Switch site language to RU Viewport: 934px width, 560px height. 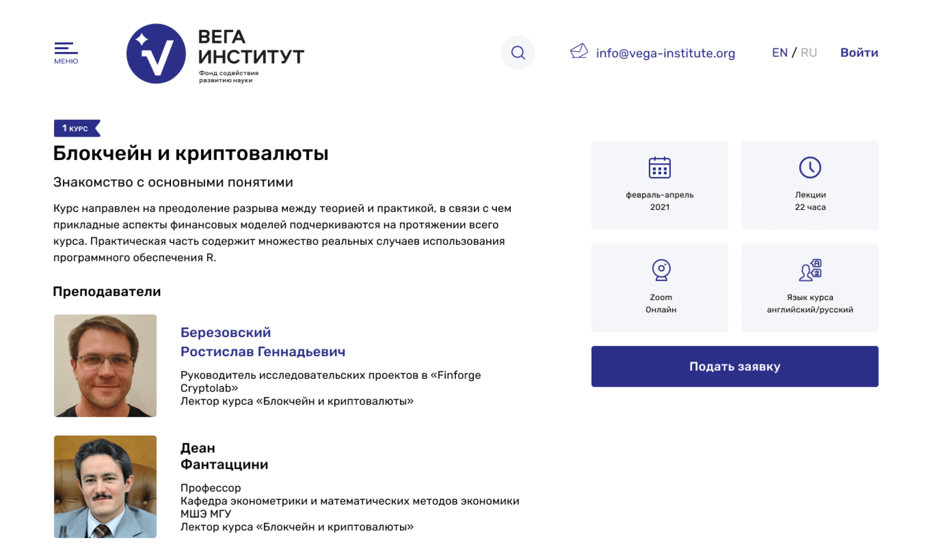809,53
